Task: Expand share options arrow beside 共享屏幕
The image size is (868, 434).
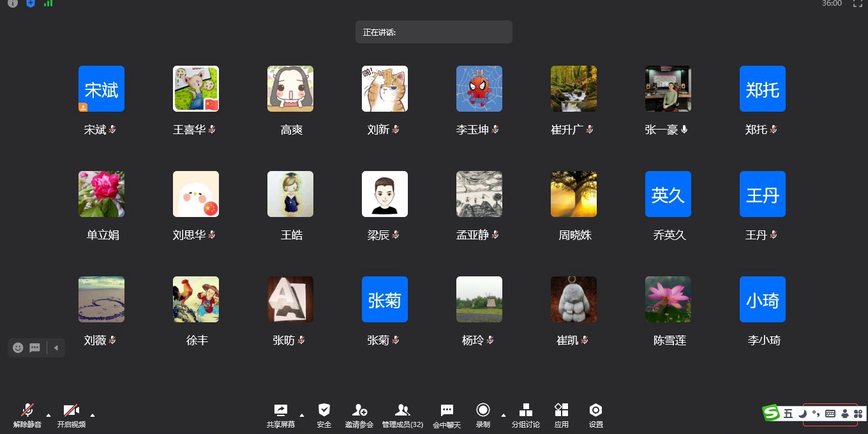Action: click(x=302, y=415)
